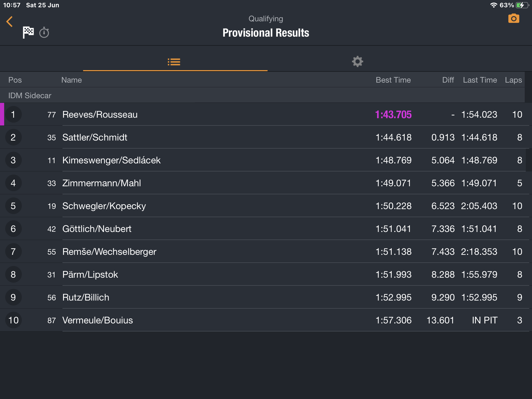Tap the date Sat 25 Jun
The width and height of the screenshot is (532, 399).
pos(43,5)
